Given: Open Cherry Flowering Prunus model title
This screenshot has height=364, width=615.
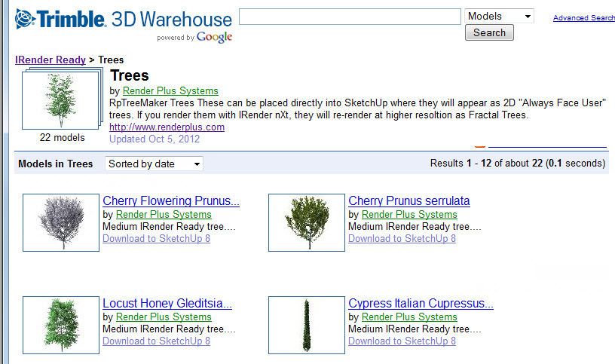Looking at the screenshot, I should (x=171, y=200).
